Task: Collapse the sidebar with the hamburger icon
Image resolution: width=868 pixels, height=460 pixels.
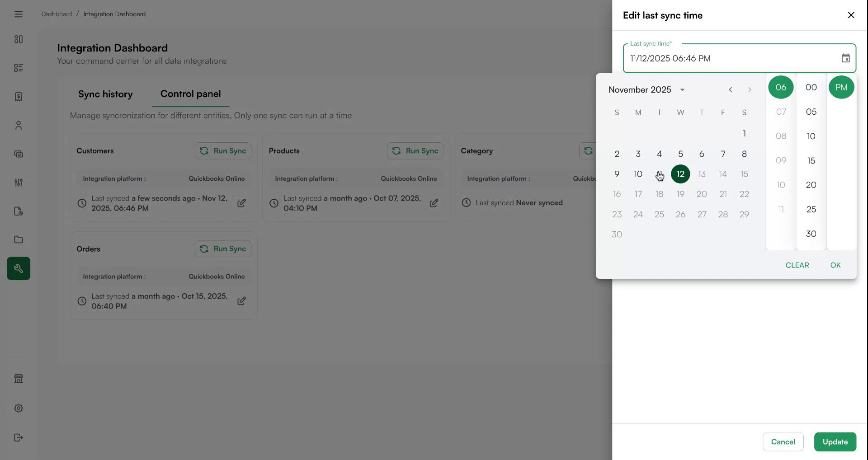Action: (18, 14)
